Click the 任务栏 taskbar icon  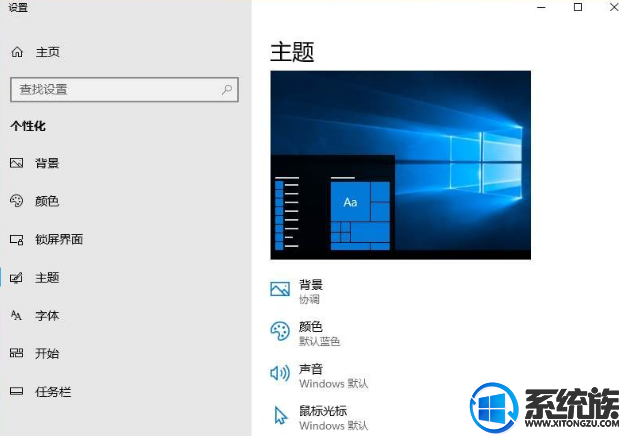coord(17,391)
